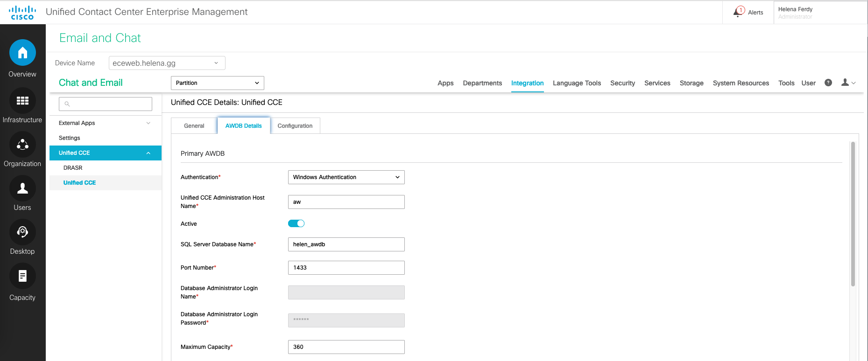
Task: Switch to the Configuration tab
Action: coord(295,126)
